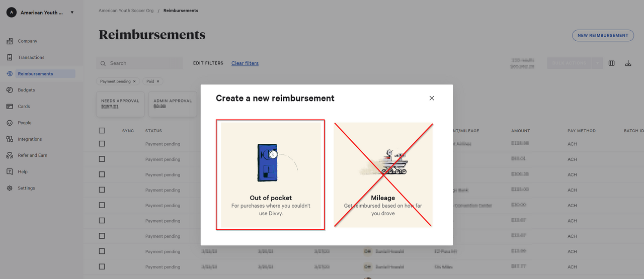The height and width of the screenshot is (279, 644).
Task: Click the Cards icon in sidebar
Action: [10, 107]
